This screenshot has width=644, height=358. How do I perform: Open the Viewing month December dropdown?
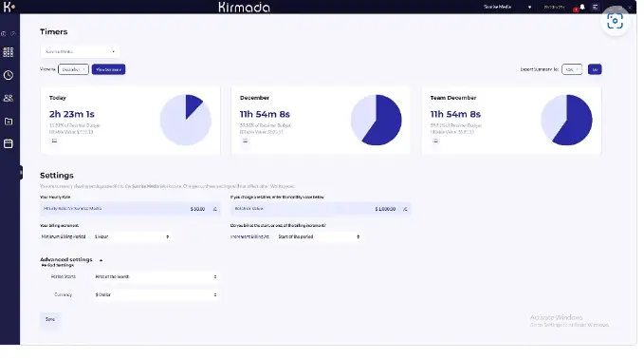74,69
